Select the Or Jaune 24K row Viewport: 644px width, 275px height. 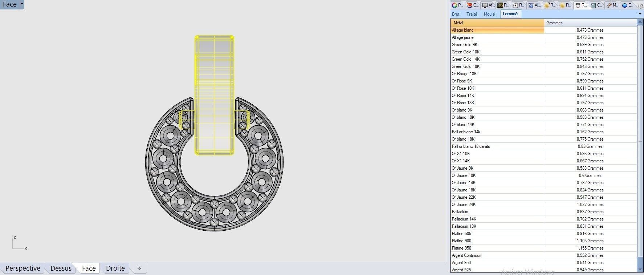(543, 205)
